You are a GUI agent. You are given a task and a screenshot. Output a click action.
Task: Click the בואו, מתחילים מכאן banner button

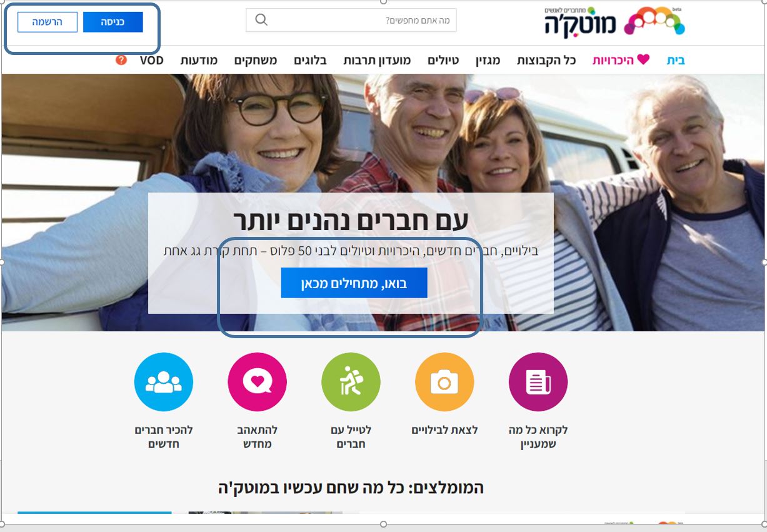click(354, 283)
